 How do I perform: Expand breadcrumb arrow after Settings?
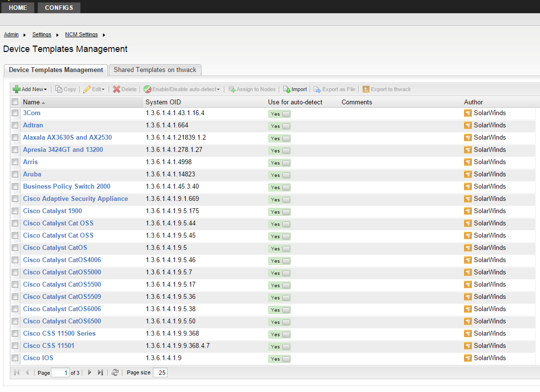coord(57,35)
